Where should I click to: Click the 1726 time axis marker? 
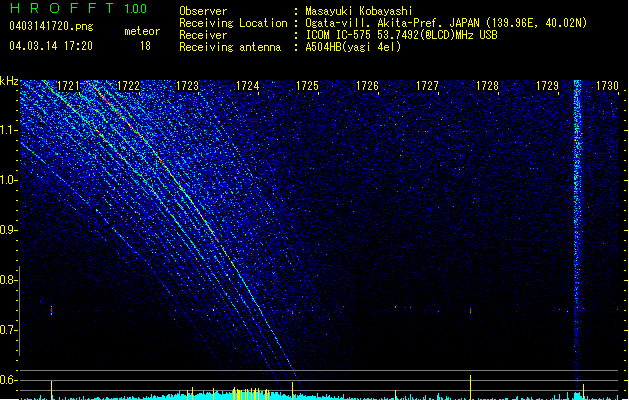[367, 86]
